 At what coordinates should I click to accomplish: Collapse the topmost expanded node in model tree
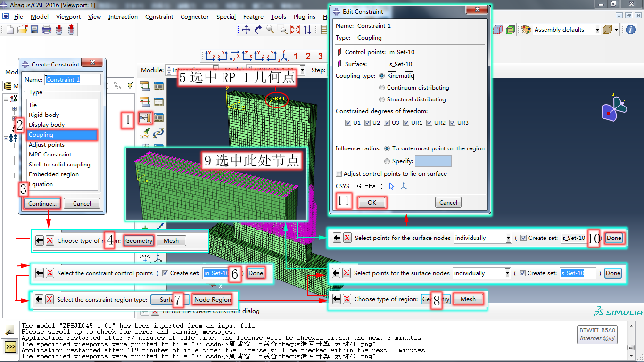pos(5,99)
